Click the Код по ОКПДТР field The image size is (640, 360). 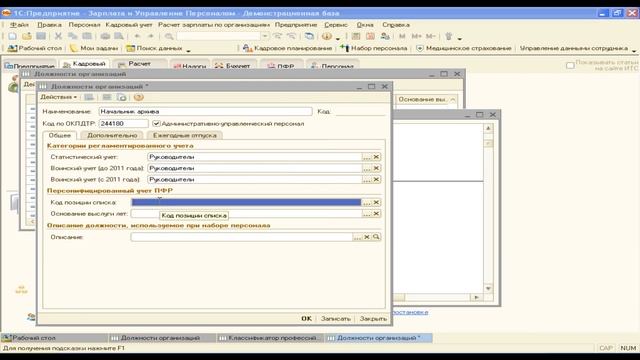coord(123,124)
